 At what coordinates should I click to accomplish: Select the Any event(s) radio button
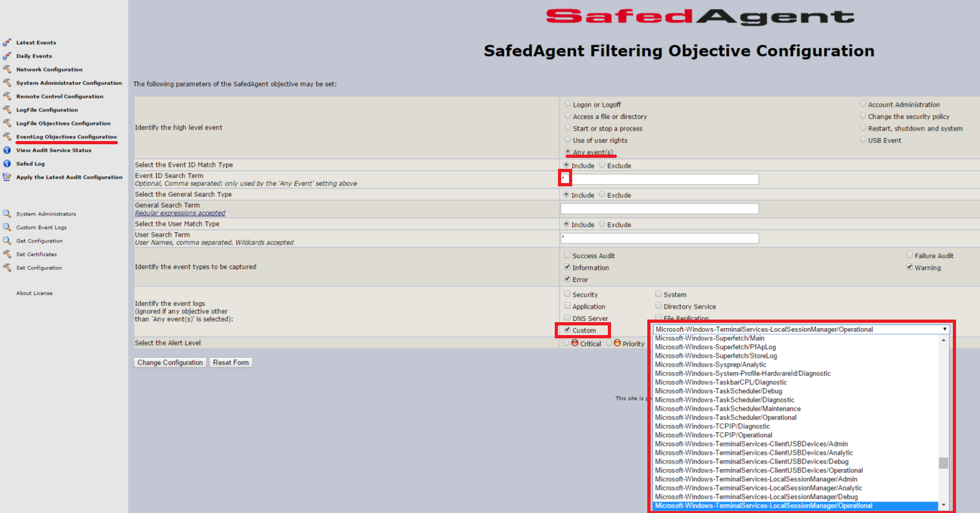[x=568, y=151]
